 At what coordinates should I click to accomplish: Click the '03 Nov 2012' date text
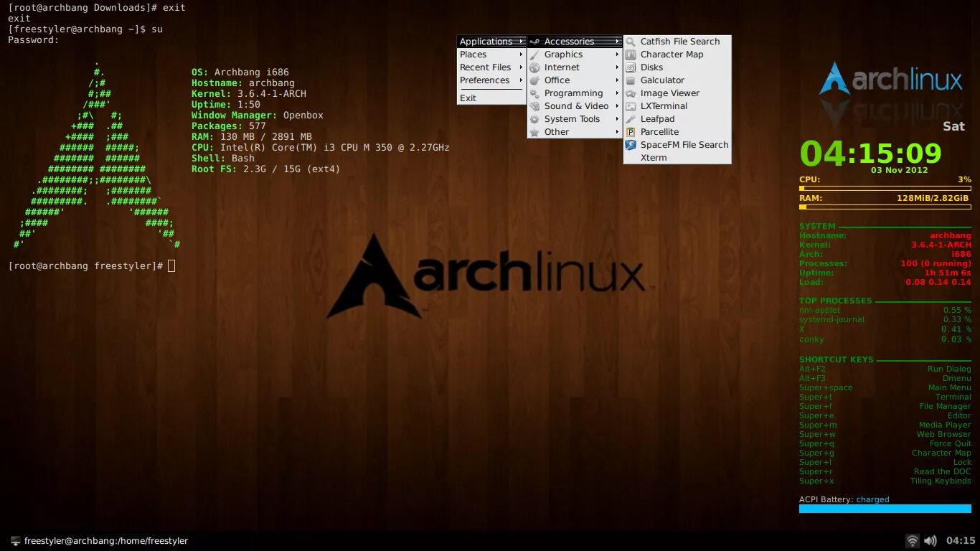pos(899,171)
